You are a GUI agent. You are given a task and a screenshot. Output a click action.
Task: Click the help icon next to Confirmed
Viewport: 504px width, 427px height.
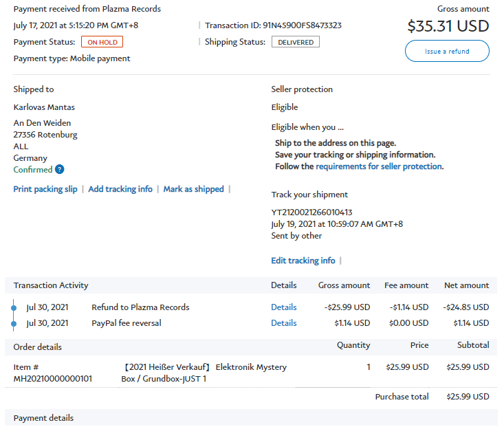pyautogui.click(x=60, y=170)
